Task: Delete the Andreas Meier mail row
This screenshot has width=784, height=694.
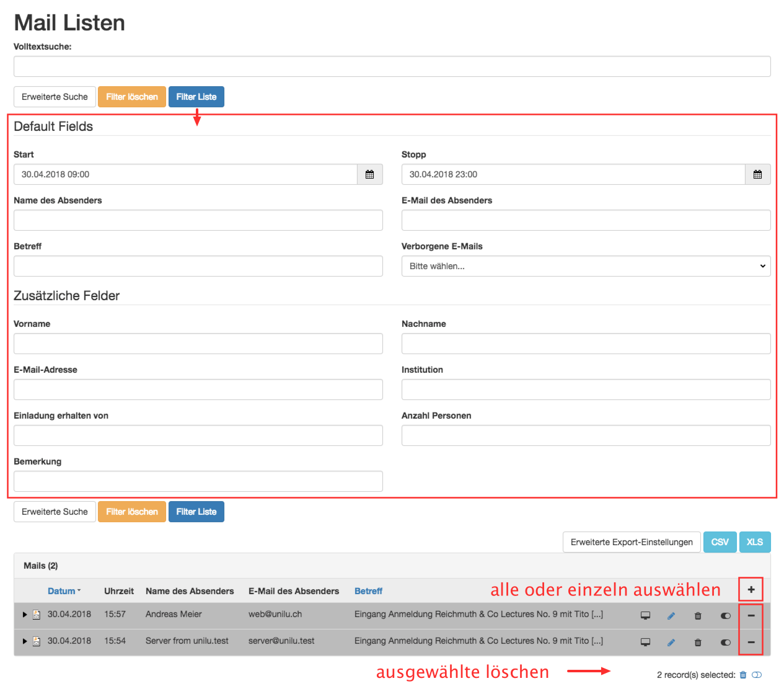Action: [698, 616]
